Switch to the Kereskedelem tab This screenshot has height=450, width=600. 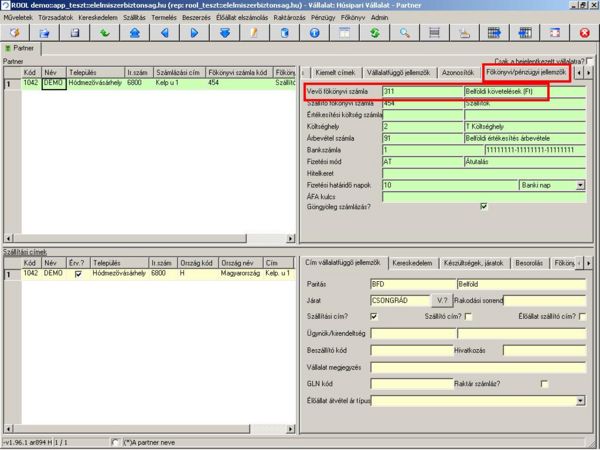tap(413, 263)
